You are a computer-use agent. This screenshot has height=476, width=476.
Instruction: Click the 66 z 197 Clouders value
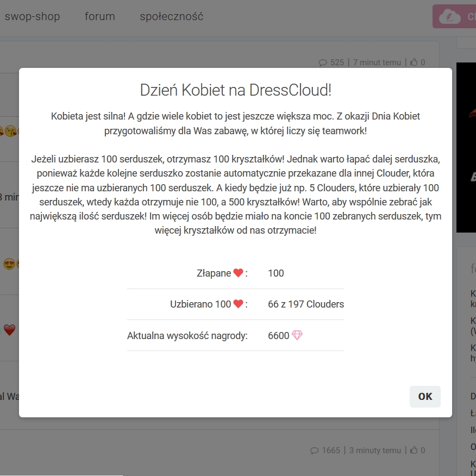[x=306, y=304]
